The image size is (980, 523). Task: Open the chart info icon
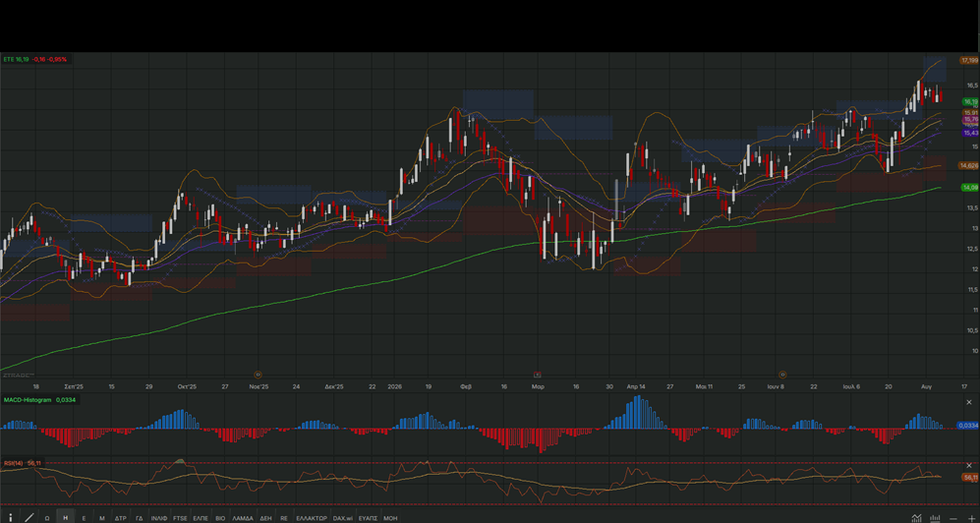(x=11, y=517)
